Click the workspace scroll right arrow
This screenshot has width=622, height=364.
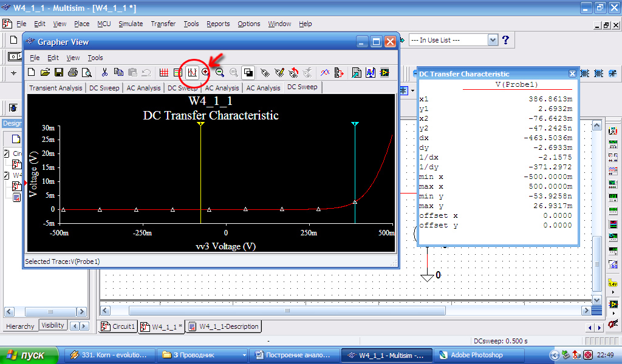[586, 311]
